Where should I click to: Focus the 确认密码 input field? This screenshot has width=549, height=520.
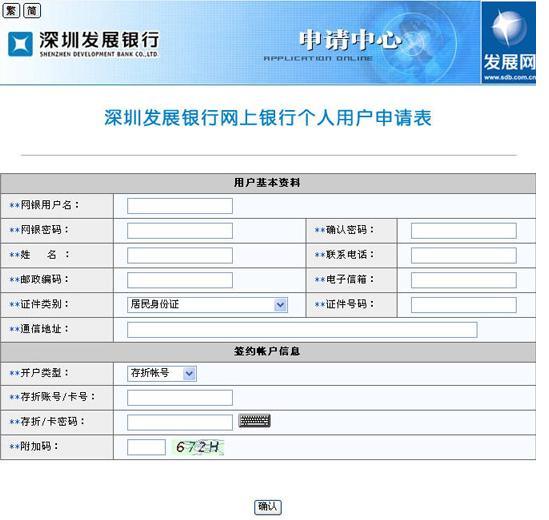pos(464,230)
